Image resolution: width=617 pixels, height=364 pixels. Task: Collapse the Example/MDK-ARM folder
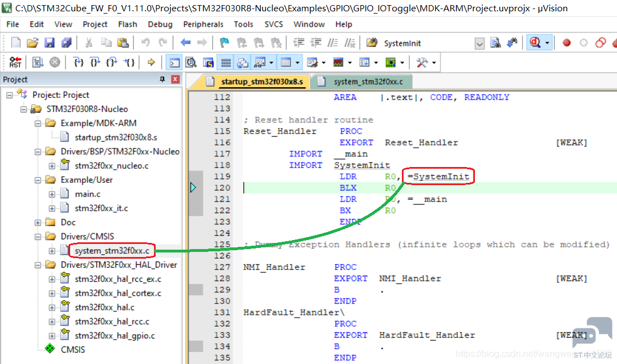(x=38, y=123)
